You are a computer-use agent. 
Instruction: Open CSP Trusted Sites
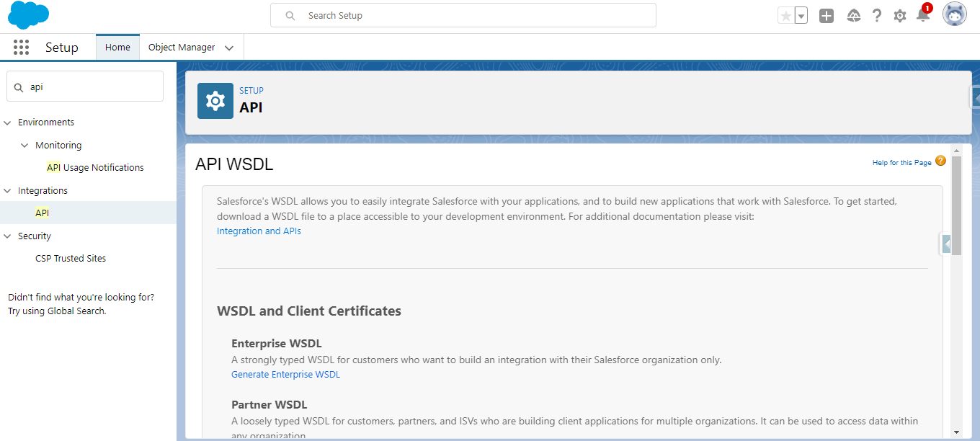click(71, 259)
